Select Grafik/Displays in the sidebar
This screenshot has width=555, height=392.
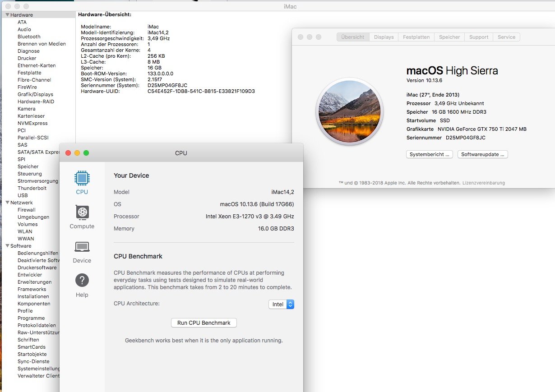coord(35,94)
